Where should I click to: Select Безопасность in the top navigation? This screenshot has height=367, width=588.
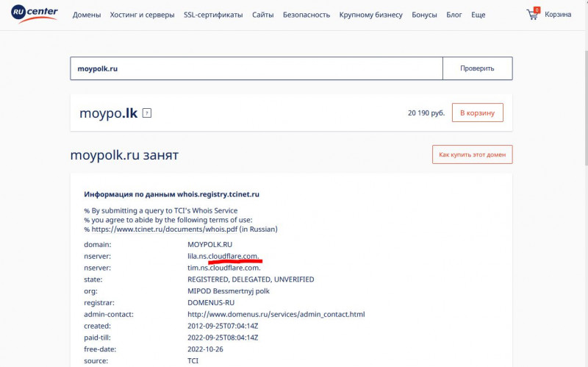click(x=306, y=15)
